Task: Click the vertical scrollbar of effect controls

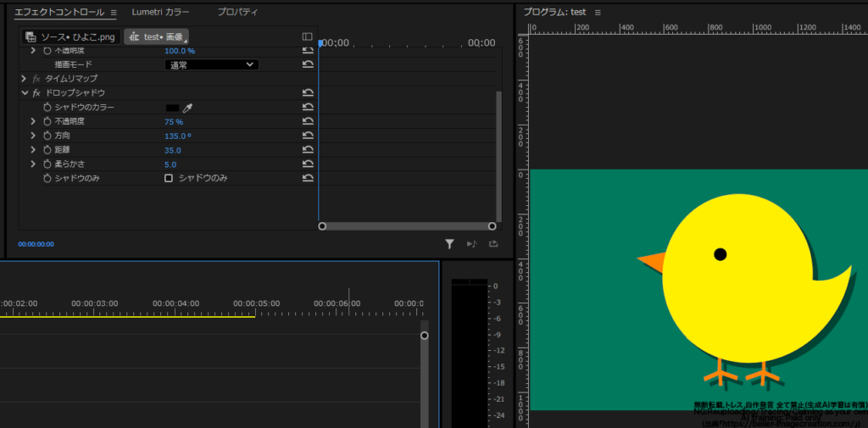Action: tap(498, 156)
